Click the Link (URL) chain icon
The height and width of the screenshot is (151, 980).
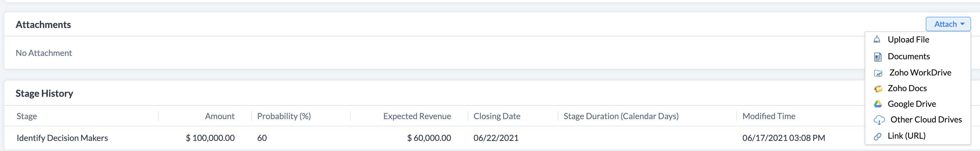[877, 136]
